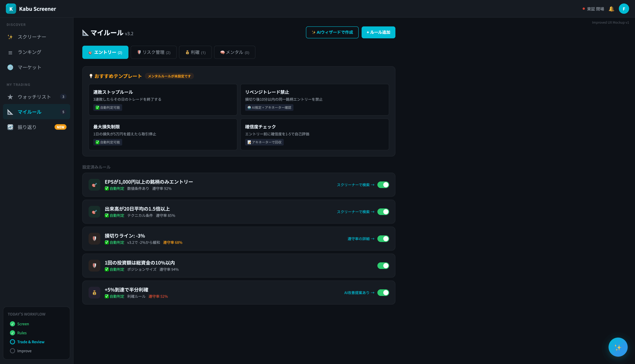
Task: Switch to the リスク管理 tab
Action: pos(154,52)
